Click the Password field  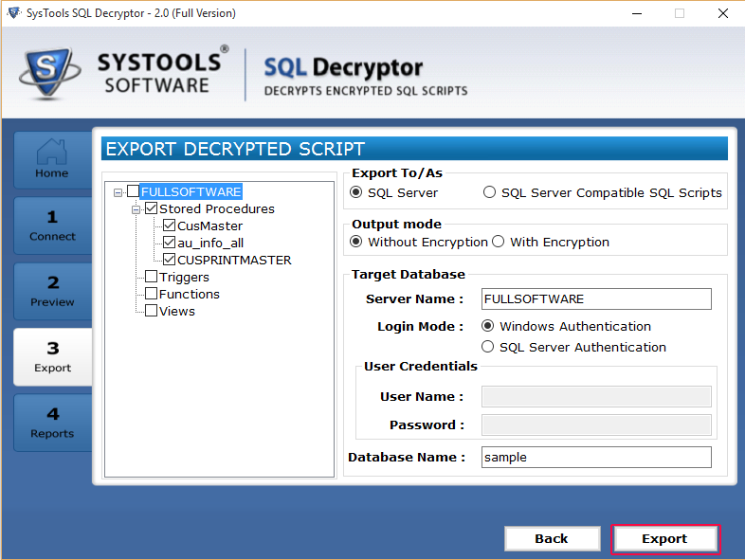click(596, 425)
